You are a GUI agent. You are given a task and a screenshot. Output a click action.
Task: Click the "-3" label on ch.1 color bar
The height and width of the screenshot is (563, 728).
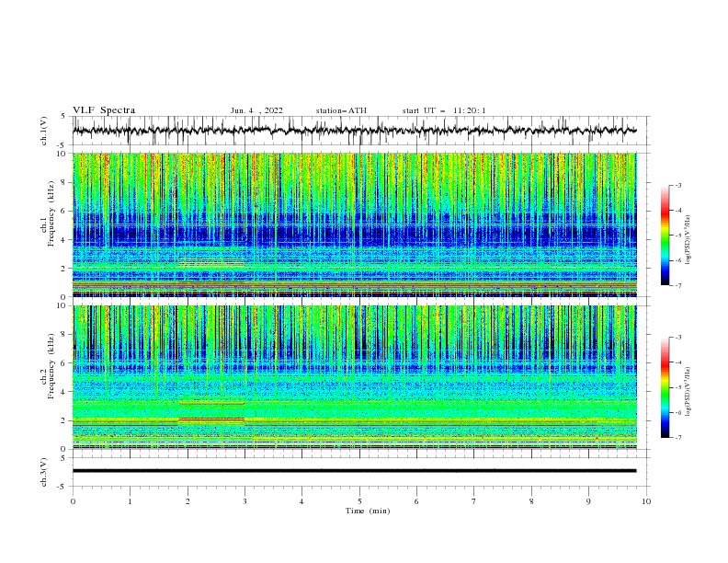677,185
